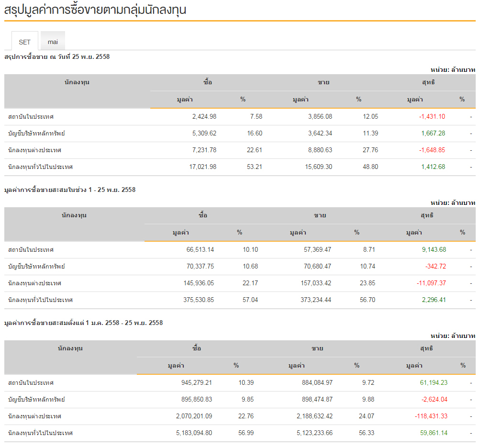Switch to the SET tab
The height and width of the screenshot is (448, 480).
(25, 41)
